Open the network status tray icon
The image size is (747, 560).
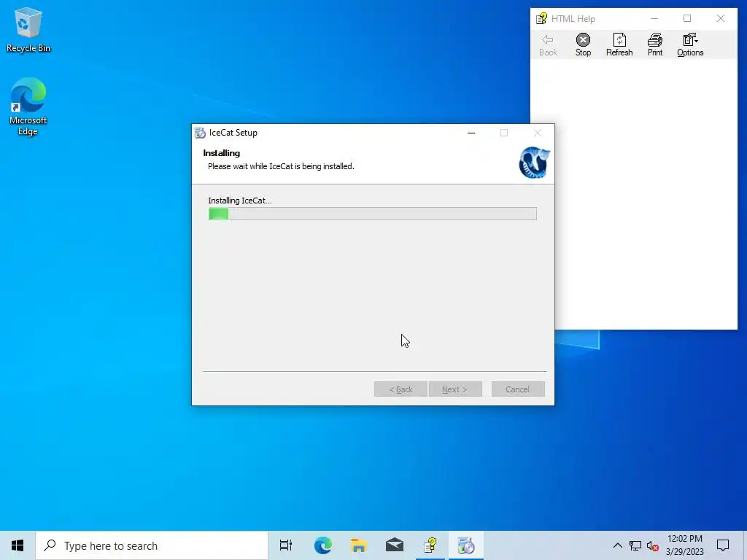pyautogui.click(x=635, y=545)
